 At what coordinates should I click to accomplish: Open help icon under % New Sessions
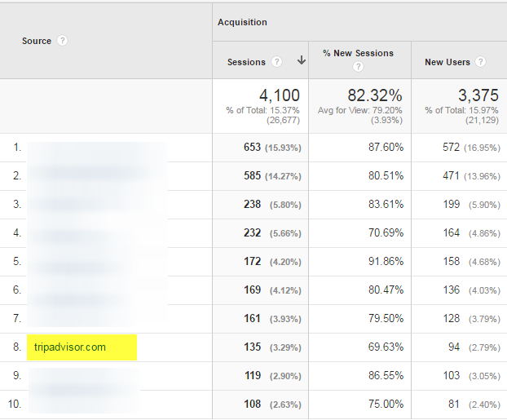[x=358, y=67]
